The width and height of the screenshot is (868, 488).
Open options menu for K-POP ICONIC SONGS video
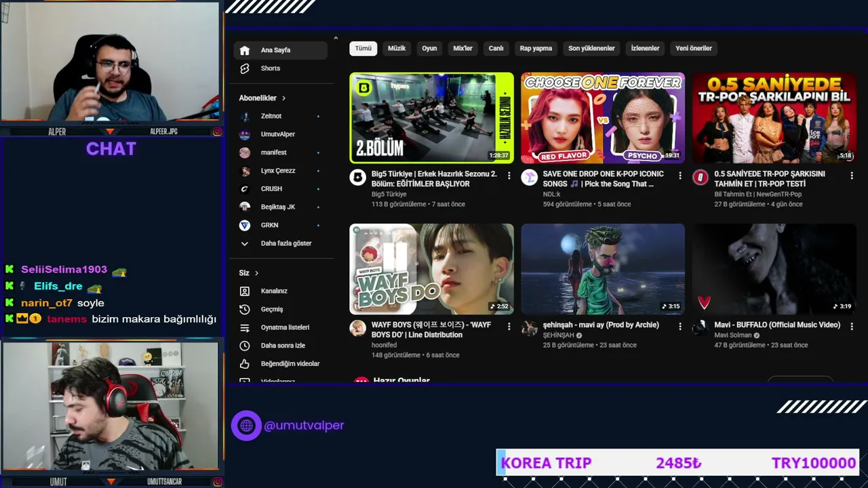680,176
